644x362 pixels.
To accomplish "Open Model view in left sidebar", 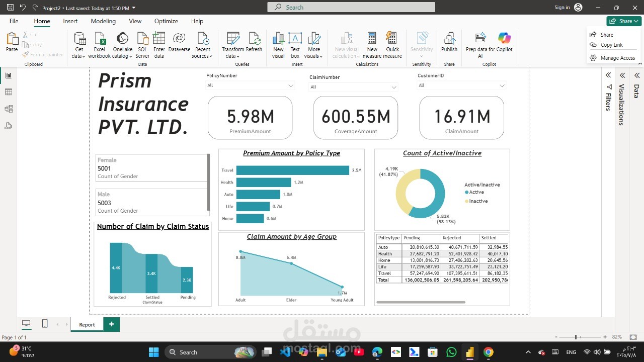I will 9,109.
